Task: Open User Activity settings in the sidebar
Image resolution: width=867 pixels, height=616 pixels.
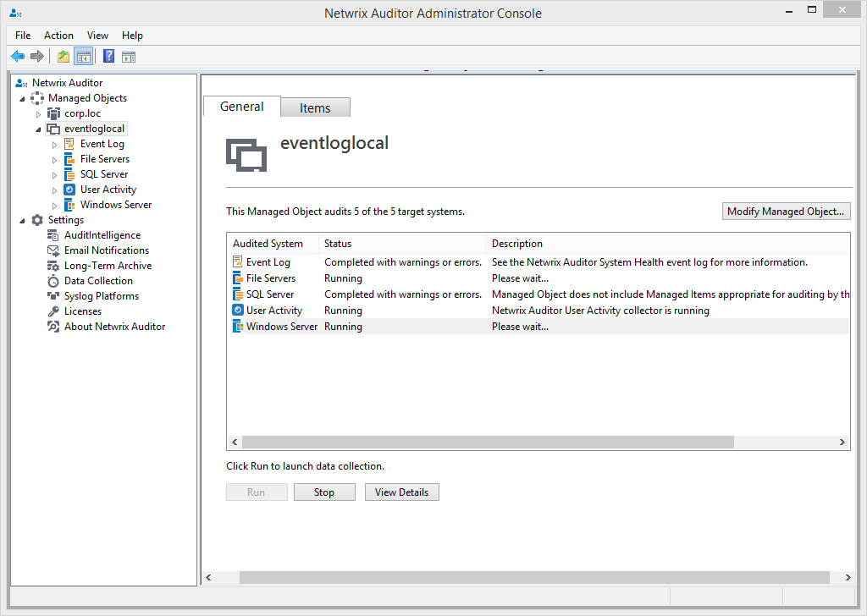Action: click(x=106, y=189)
